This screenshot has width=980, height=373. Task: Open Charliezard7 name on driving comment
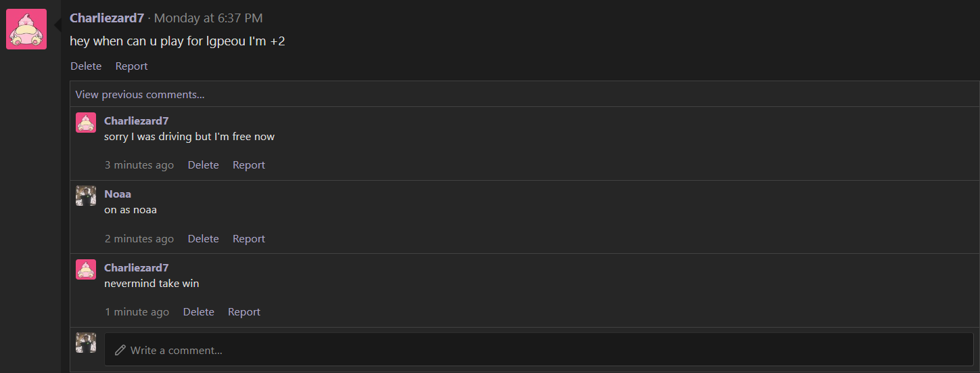click(137, 120)
